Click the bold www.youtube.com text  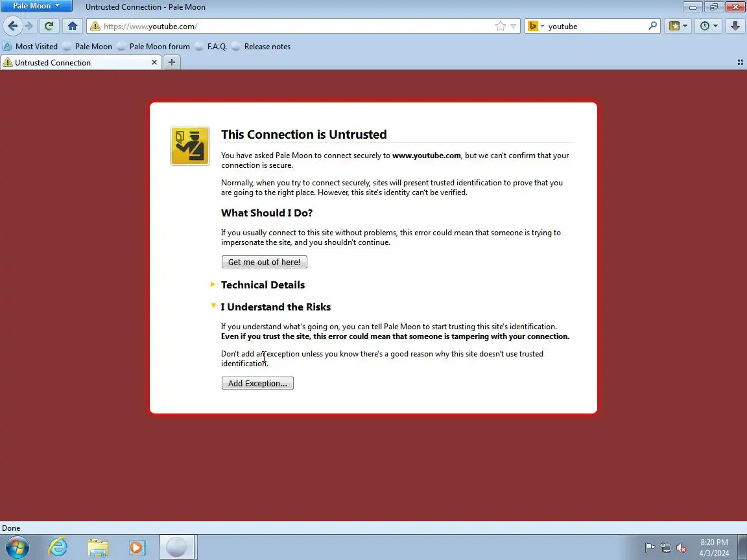click(x=427, y=156)
